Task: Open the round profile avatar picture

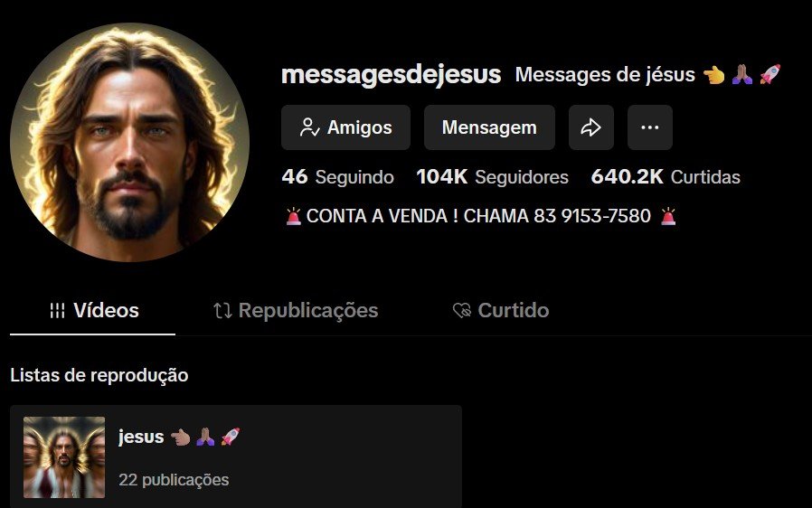Action: click(x=129, y=143)
